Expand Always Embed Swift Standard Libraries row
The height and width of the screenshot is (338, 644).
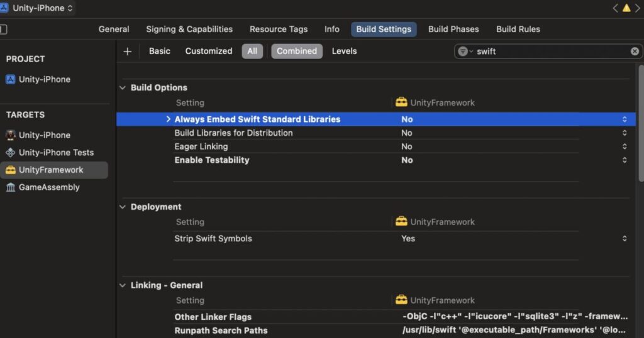168,119
